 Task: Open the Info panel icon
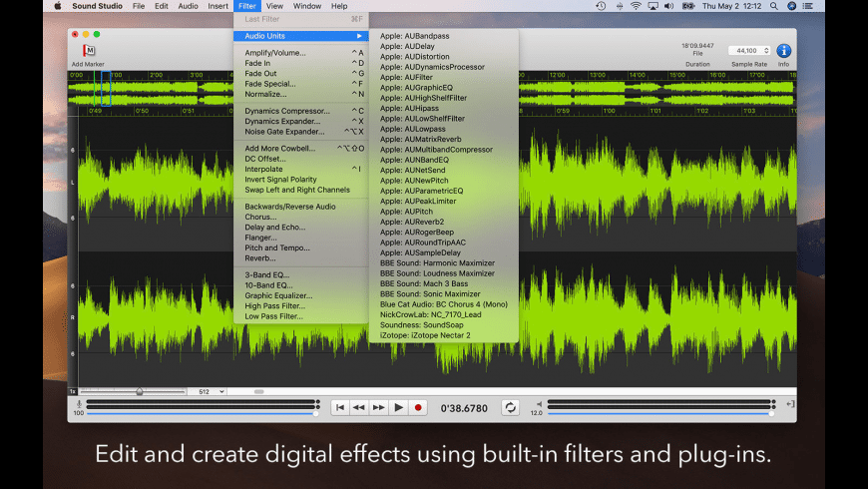tap(783, 51)
